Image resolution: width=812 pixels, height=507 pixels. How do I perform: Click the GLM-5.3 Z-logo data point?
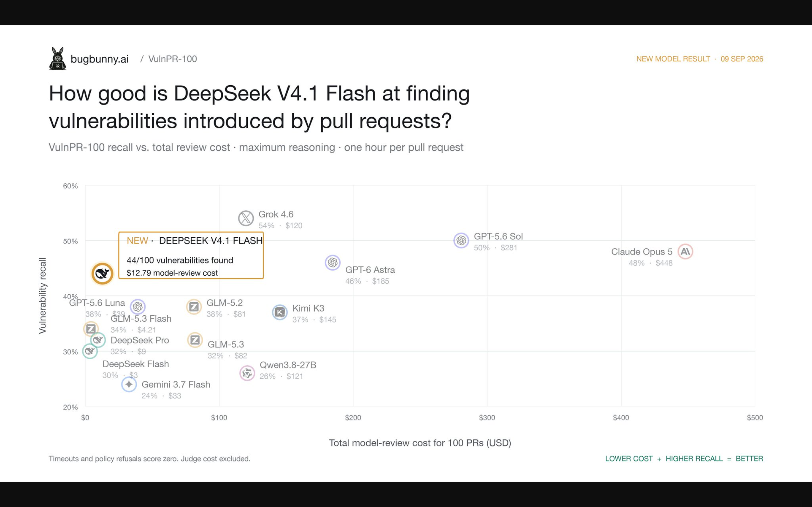pyautogui.click(x=195, y=340)
